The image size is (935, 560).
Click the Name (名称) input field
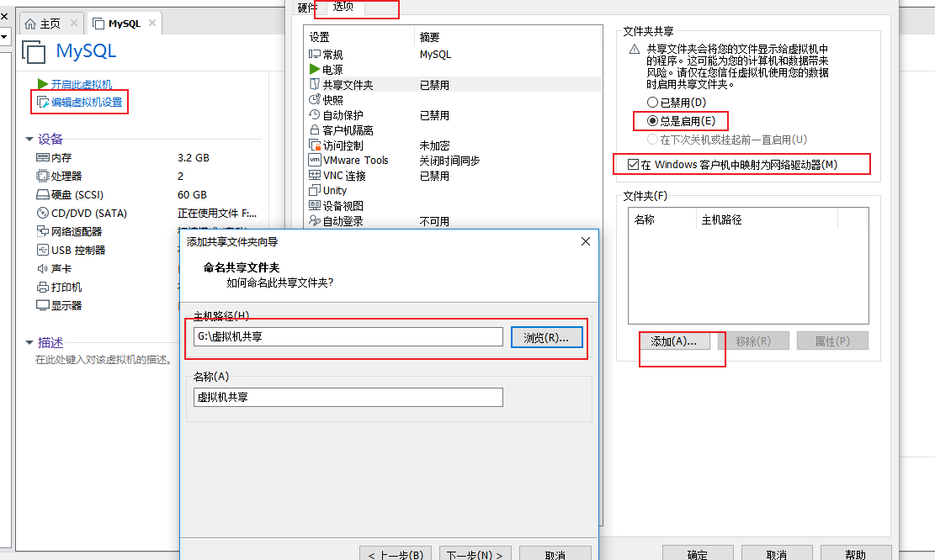[348, 398]
